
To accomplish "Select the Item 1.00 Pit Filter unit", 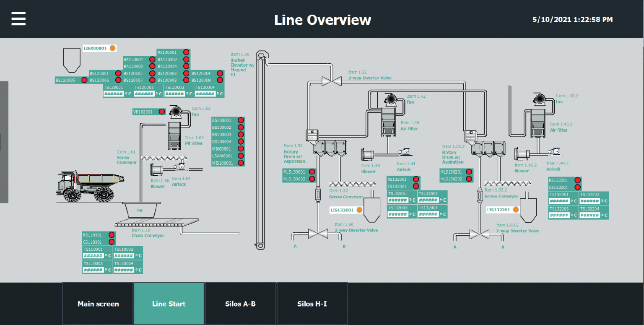I will click(x=174, y=135).
